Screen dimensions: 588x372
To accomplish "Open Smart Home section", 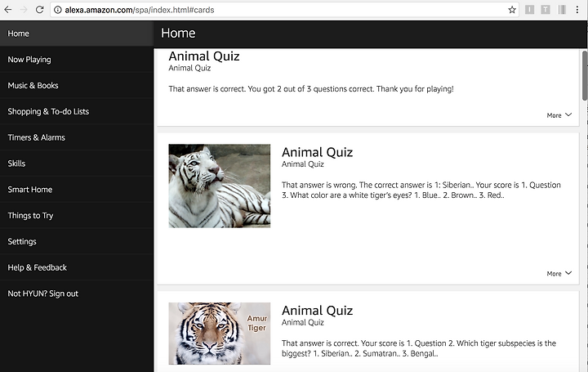I will [77, 190].
